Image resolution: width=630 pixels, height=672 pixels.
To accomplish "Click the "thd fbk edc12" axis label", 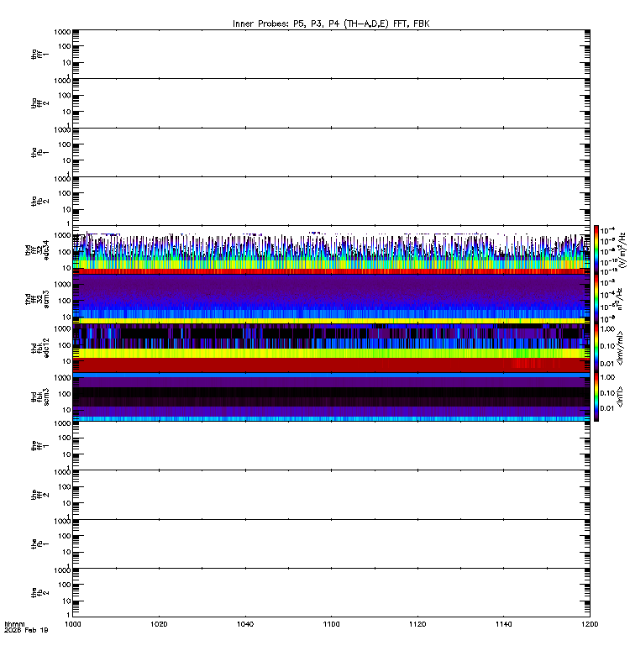I will [x=40, y=348].
